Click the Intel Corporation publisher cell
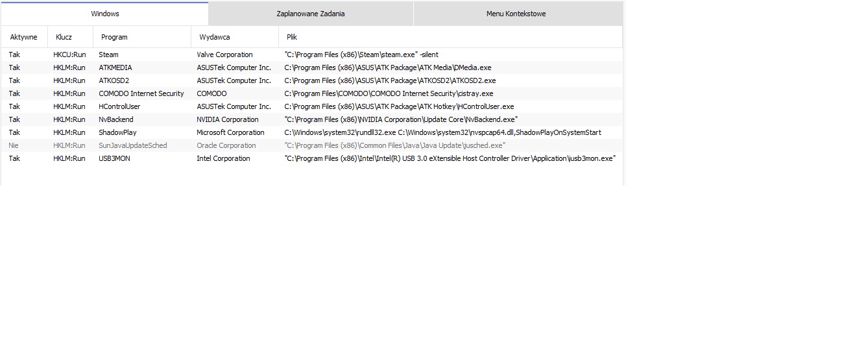This screenshot has height=353, width=868. (x=223, y=158)
